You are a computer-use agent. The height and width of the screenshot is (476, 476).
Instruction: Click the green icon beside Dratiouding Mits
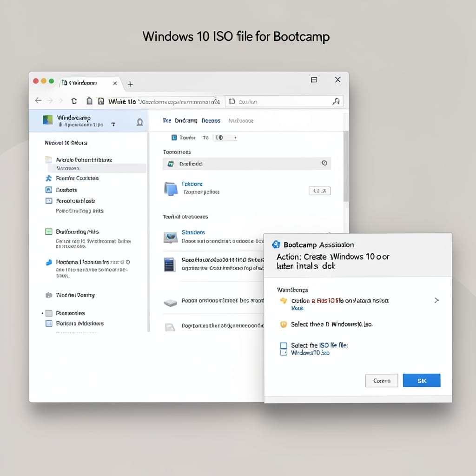(x=48, y=231)
